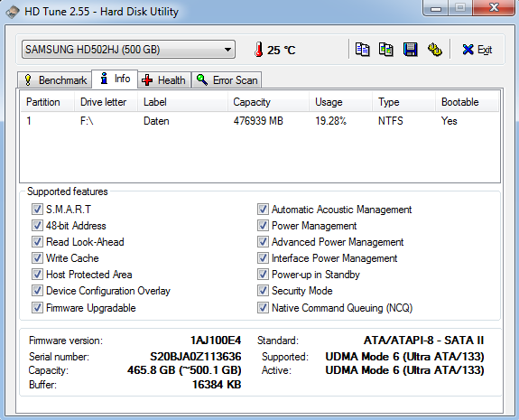The width and height of the screenshot is (519, 420).
Task: Click the floppy disk save icon
Action: click(x=410, y=50)
